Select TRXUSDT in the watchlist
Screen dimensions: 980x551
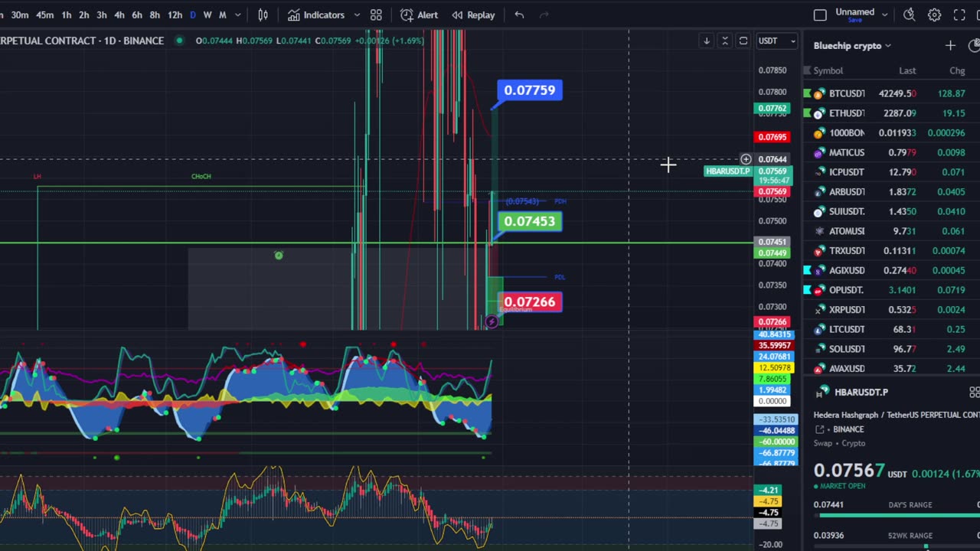click(x=891, y=250)
